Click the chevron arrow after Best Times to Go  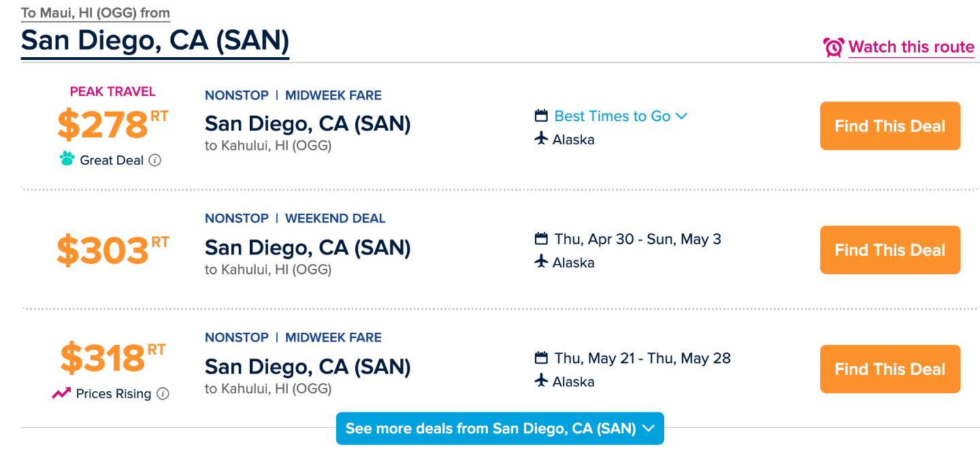tap(681, 116)
